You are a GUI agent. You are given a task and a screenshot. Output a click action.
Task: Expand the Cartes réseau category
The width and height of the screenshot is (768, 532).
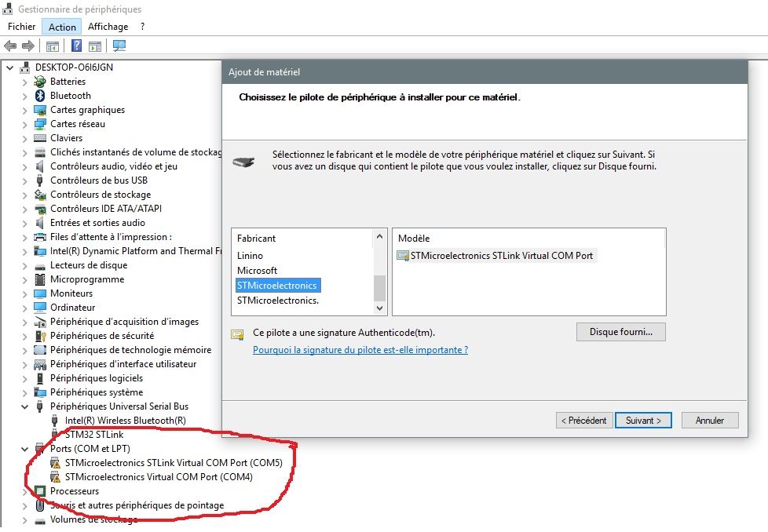point(24,125)
